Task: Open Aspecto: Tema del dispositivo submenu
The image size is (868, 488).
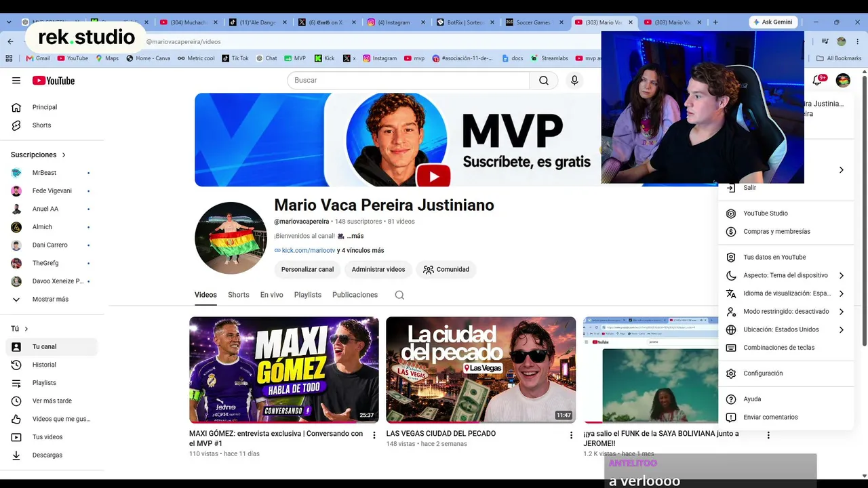Action: click(x=785, y=275)
